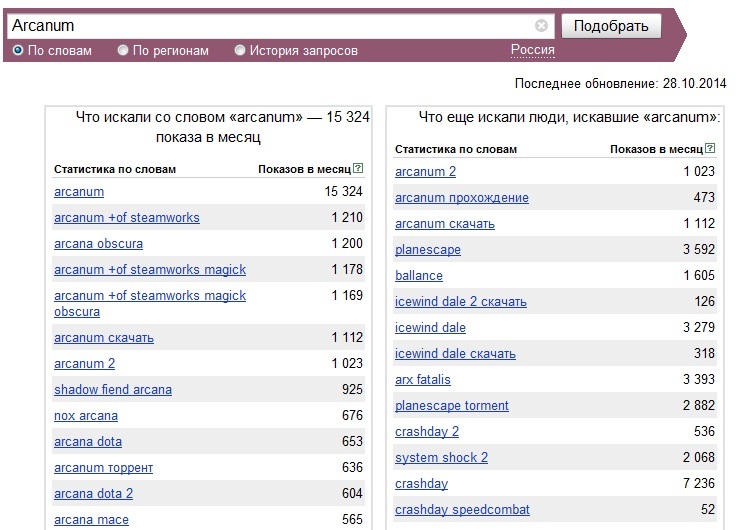This screenshot has width=739, height=530.
Task: Open the icewind dale link with 3 279
Action: point(430,327)
